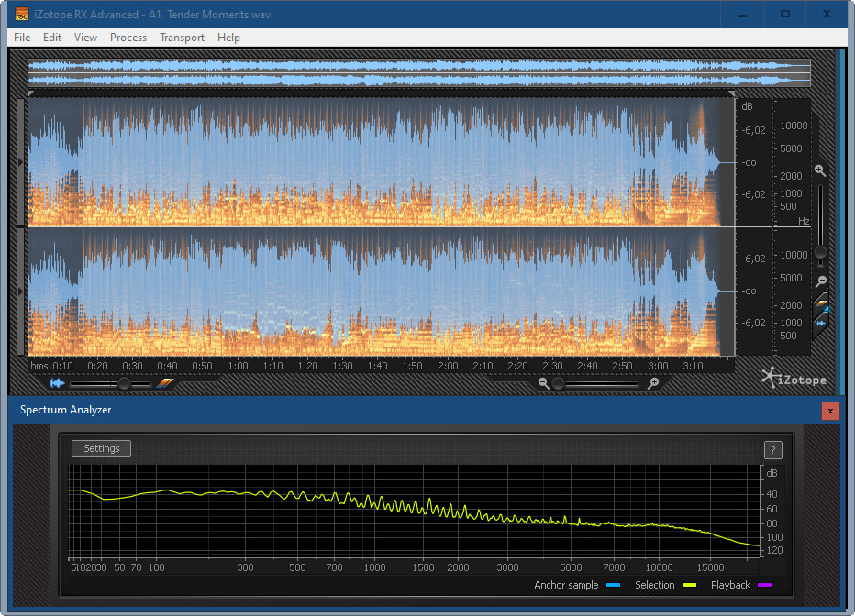
Task: Open the Transport menu
Action: pyautogui.click(x=183, y=38)
